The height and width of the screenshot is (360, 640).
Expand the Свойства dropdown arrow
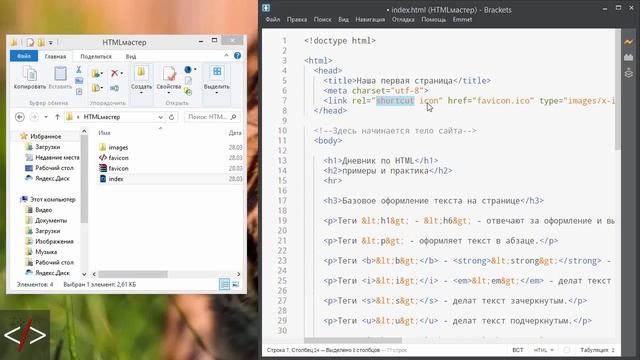tap(169, 93)
